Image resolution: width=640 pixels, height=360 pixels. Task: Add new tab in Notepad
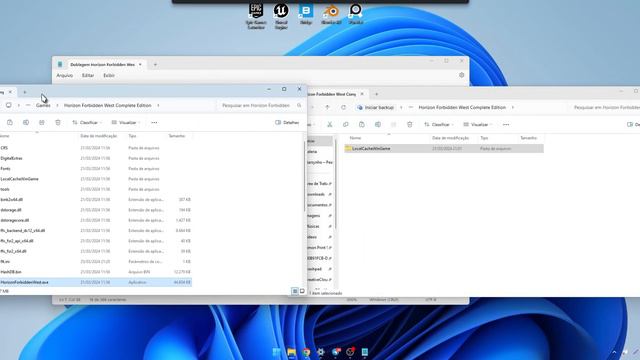155,64
